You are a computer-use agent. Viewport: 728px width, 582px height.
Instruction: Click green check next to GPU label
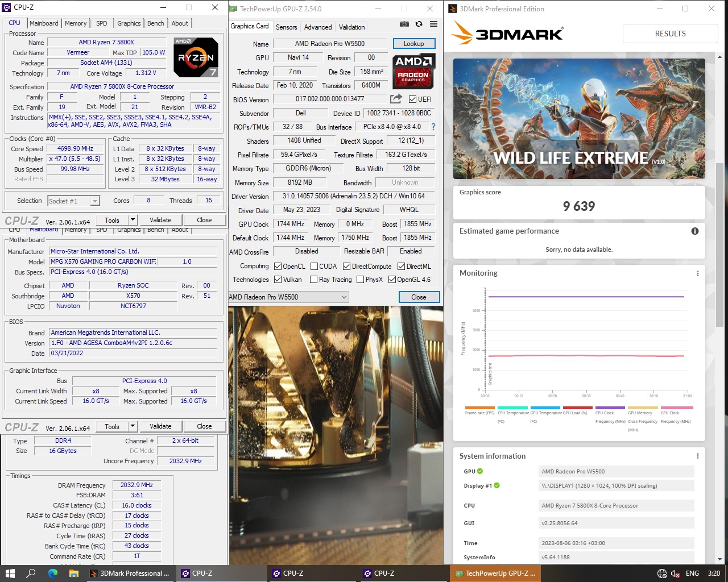[x=480, y=471]
